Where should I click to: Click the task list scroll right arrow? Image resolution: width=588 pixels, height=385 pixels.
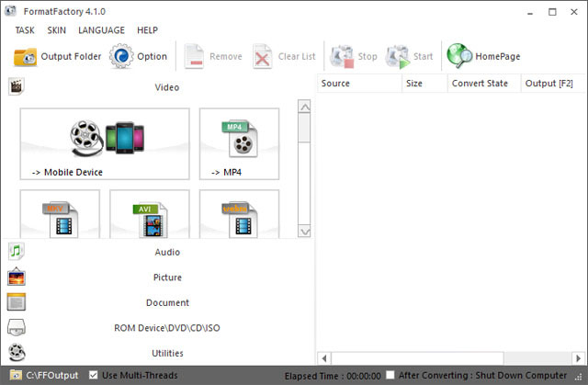tap(578, 358)
